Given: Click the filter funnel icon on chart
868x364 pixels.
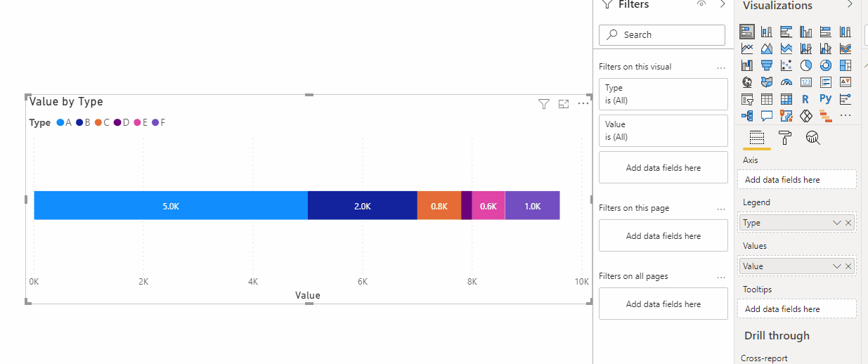Looking at the screenshot, I should tap(543, 104).
